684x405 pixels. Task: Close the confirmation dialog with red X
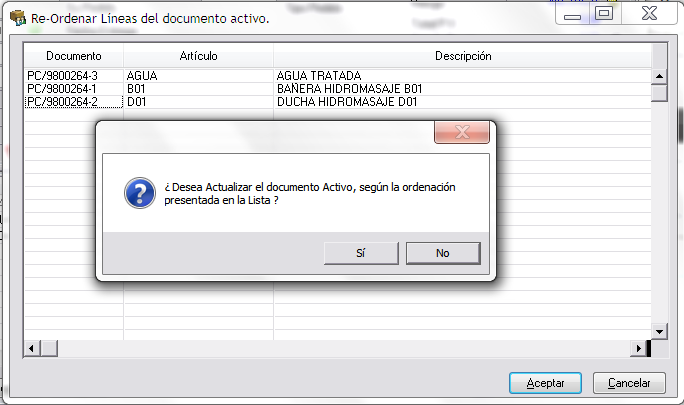tap(462, 132)
